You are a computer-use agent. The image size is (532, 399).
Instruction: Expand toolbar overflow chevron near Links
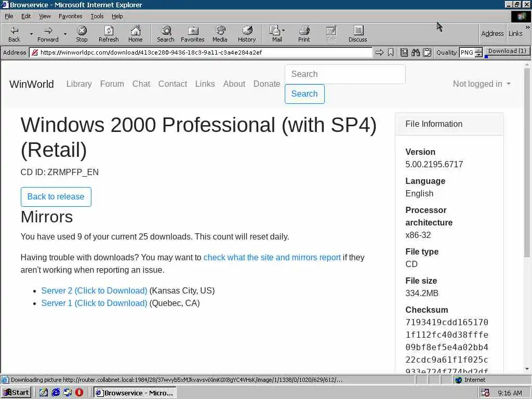pyautogui.click(x=528, y=27)
